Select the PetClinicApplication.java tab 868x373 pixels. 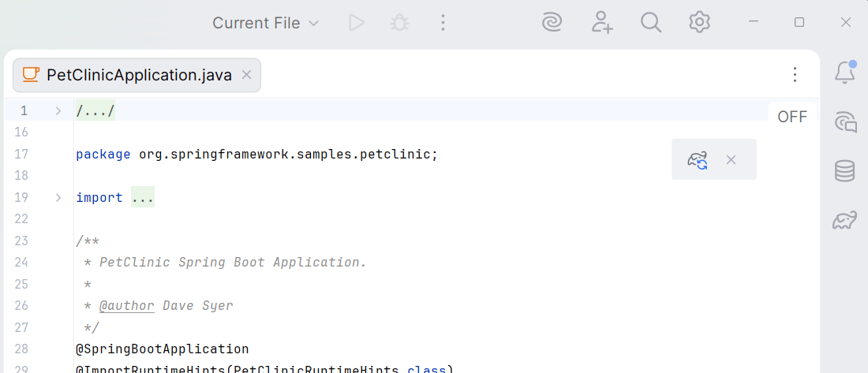(x=137, y=75)
